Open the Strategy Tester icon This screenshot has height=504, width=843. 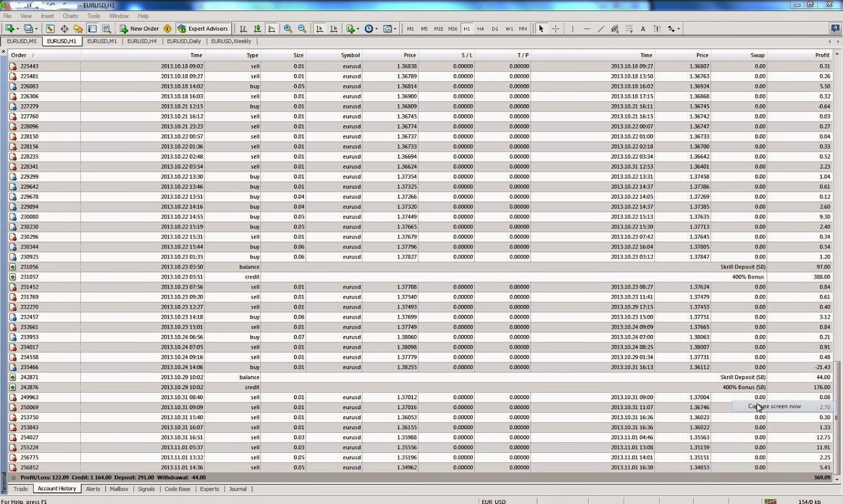106,28
